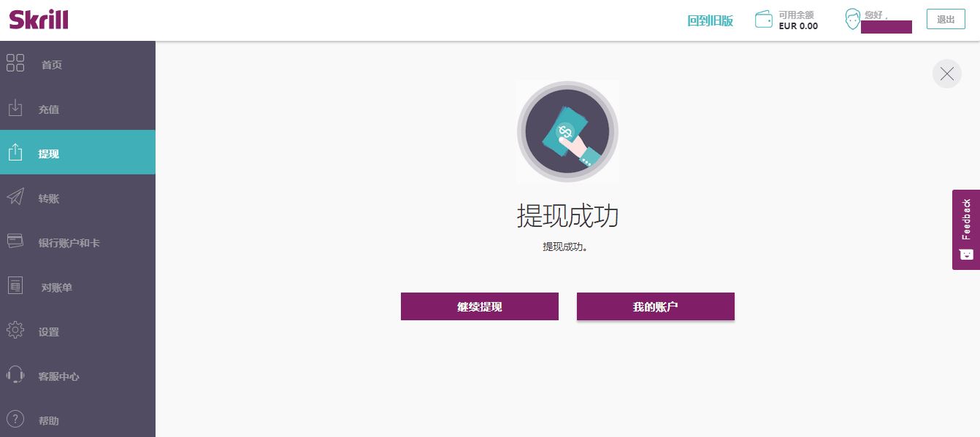Image resolution: width=980 pixels, height=437 pixels.
Task: Click the user avatar icon
Action: (853, 20)
